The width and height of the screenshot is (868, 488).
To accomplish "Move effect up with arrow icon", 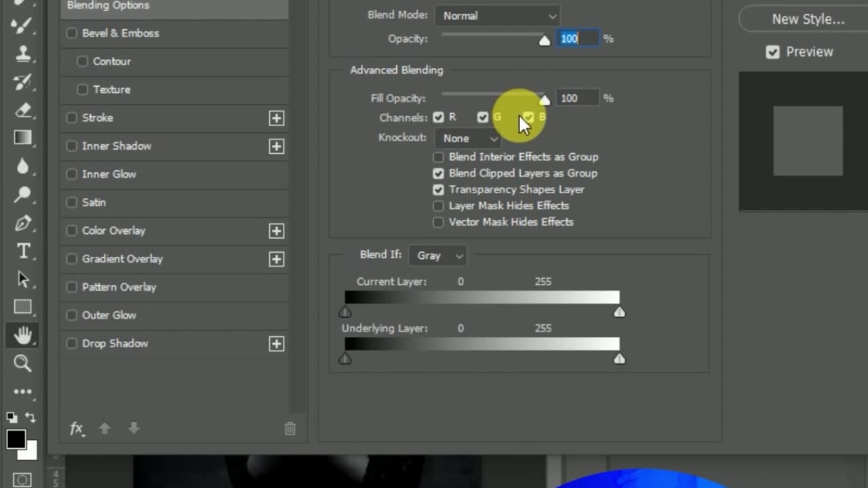I will pyautogui.click(x=104, y=428).
